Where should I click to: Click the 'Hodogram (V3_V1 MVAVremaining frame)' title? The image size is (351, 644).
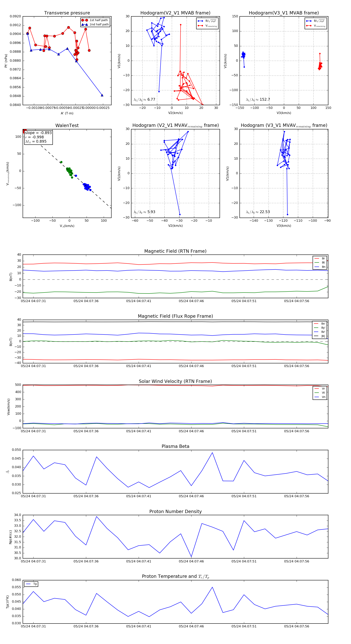[284, 125]
